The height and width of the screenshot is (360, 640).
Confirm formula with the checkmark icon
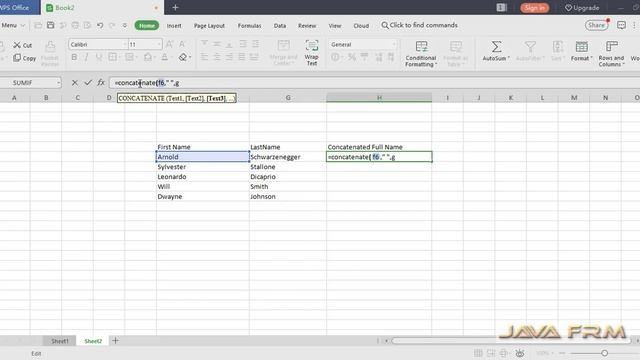[88, 82]
